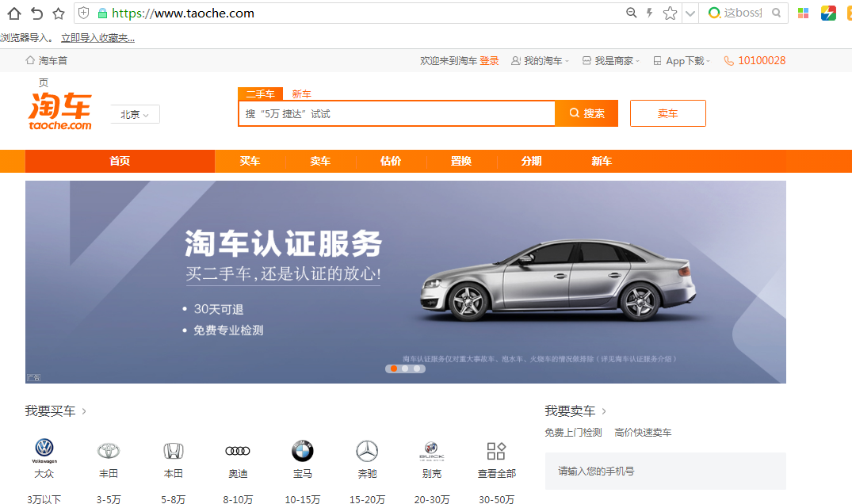Click the Mercedes 奔驰 brand logo
The height and width of the screenshot is (504, 852).
[367, 451]
